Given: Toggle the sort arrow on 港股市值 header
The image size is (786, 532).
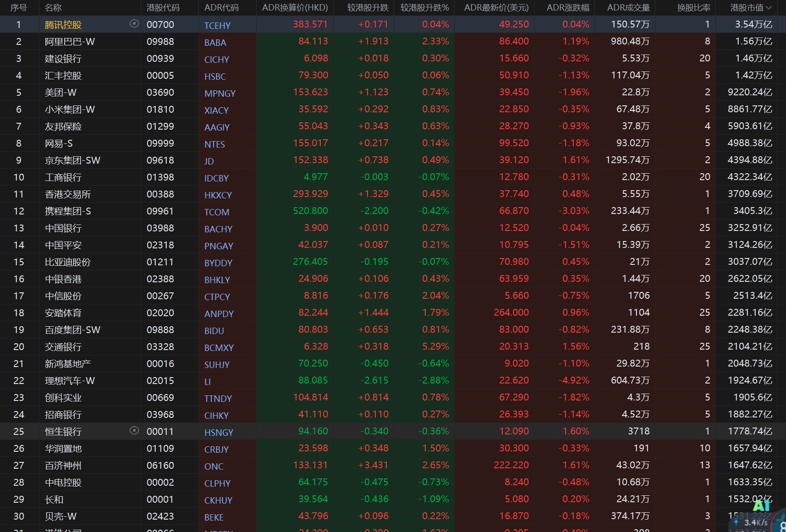Looking at the screenshot, I should [x=769, y=8].
